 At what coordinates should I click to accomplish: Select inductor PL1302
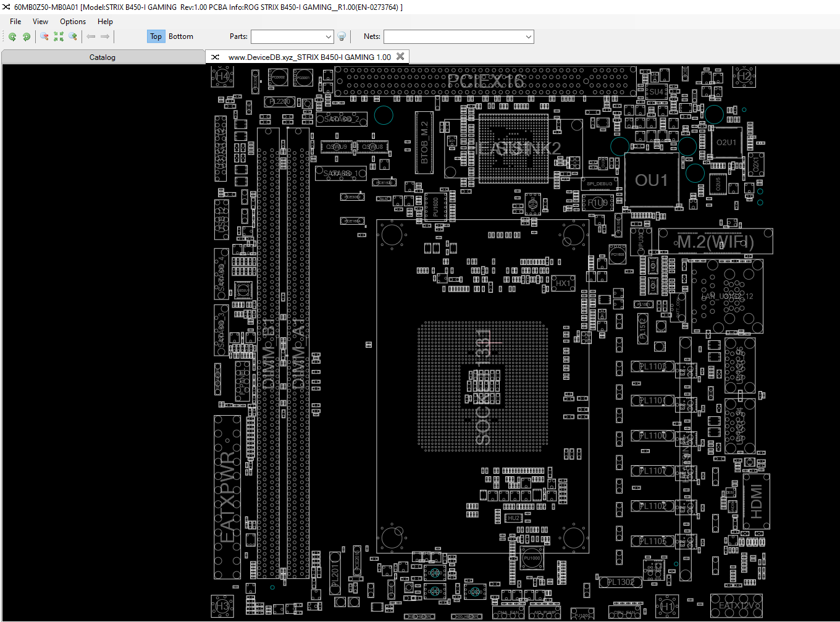click(x=621, y=582)
